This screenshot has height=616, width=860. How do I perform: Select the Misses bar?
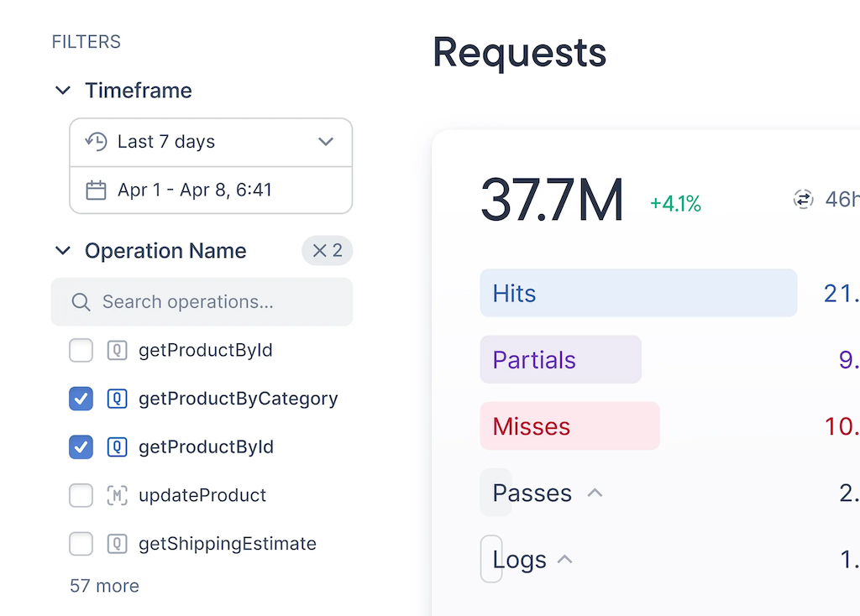point(570,425)
